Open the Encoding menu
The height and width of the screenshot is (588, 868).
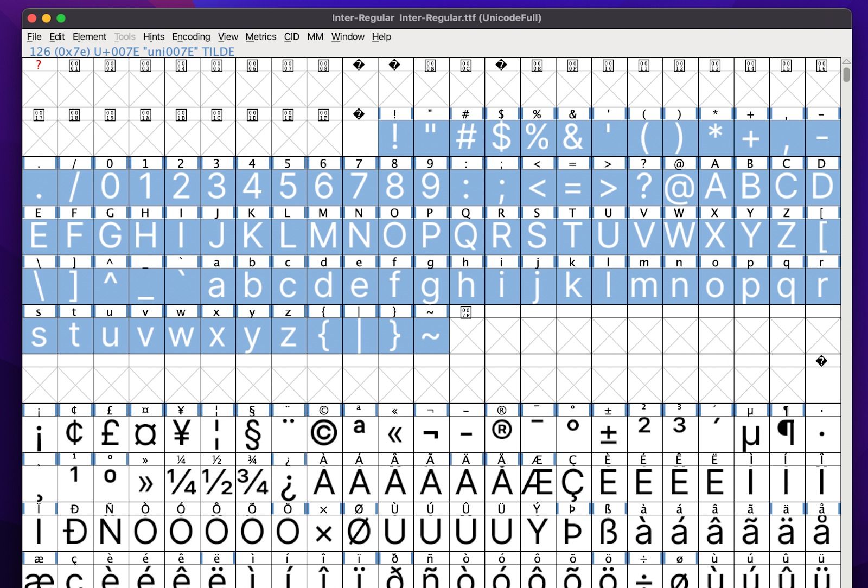coord(191,36)
